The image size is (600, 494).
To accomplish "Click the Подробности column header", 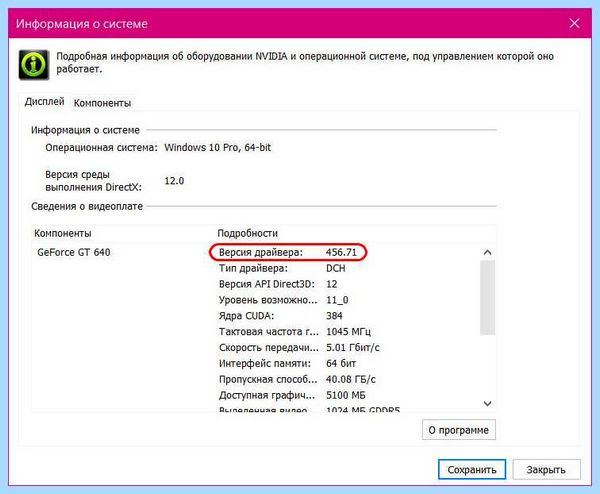I will [248, 233].
